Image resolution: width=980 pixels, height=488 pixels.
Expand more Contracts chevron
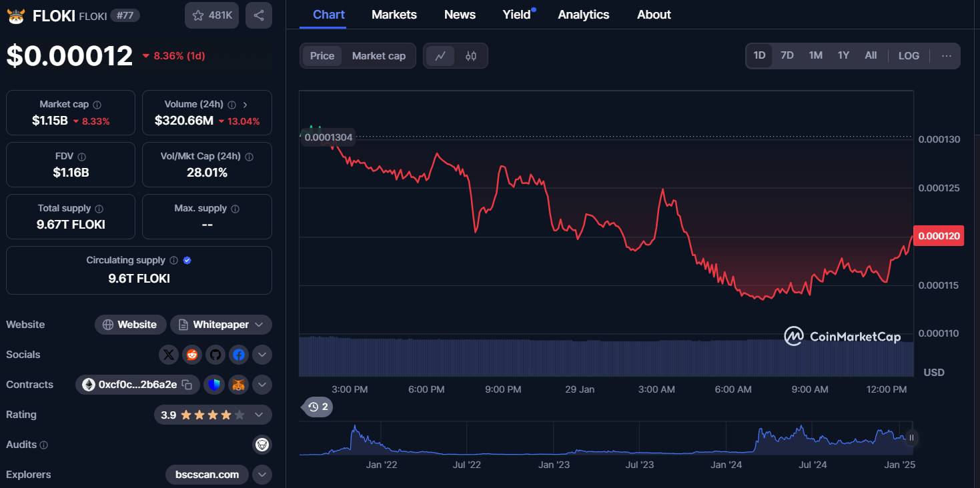click(262, 385)
